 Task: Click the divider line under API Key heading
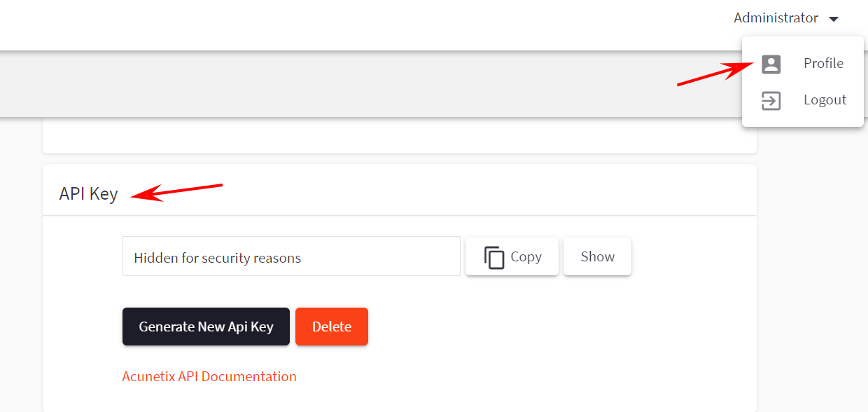(x=399, y=216)
